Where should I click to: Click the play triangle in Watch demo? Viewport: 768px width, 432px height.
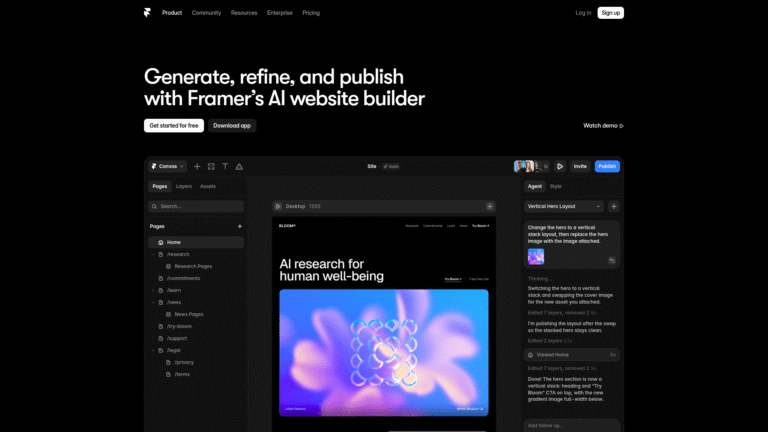(622, 126)
